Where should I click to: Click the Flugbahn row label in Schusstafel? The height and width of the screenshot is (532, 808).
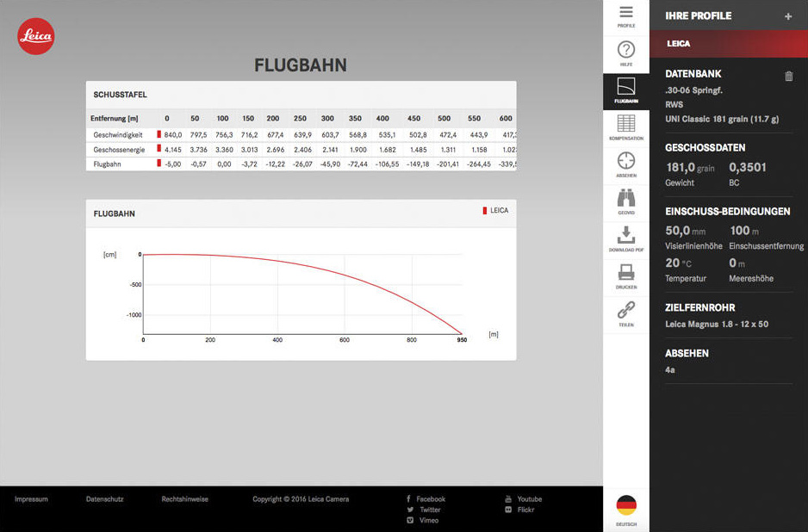[107, 164]
